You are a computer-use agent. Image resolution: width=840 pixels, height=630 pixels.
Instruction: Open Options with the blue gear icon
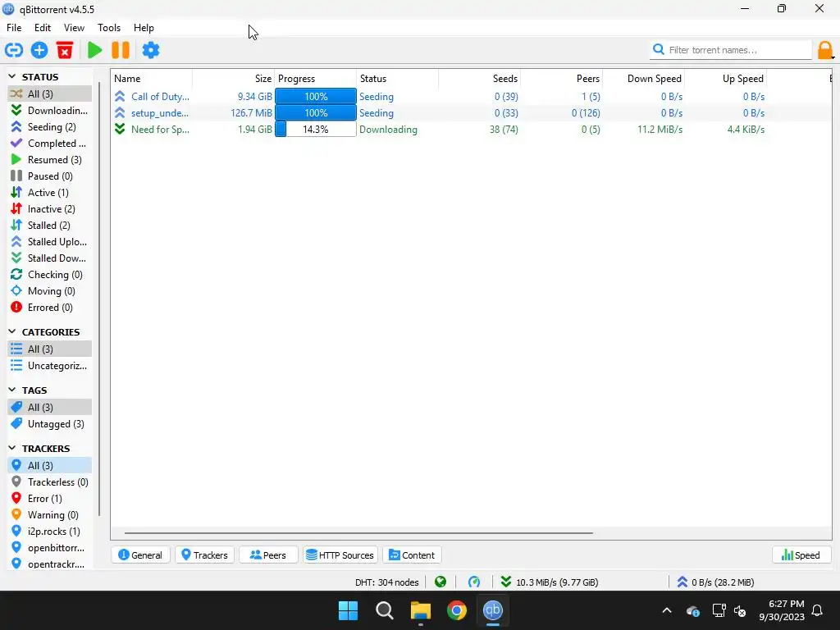pos(151,50)
